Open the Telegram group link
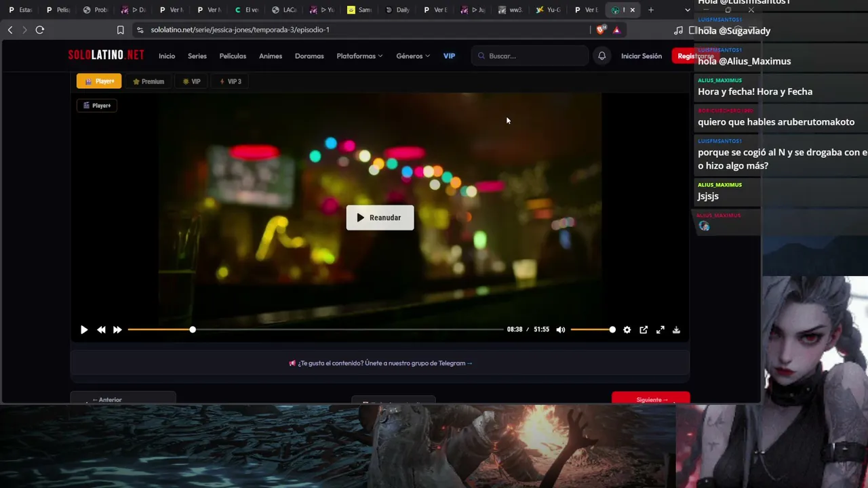This screenshot has height=488, width=868. point(380,363)
